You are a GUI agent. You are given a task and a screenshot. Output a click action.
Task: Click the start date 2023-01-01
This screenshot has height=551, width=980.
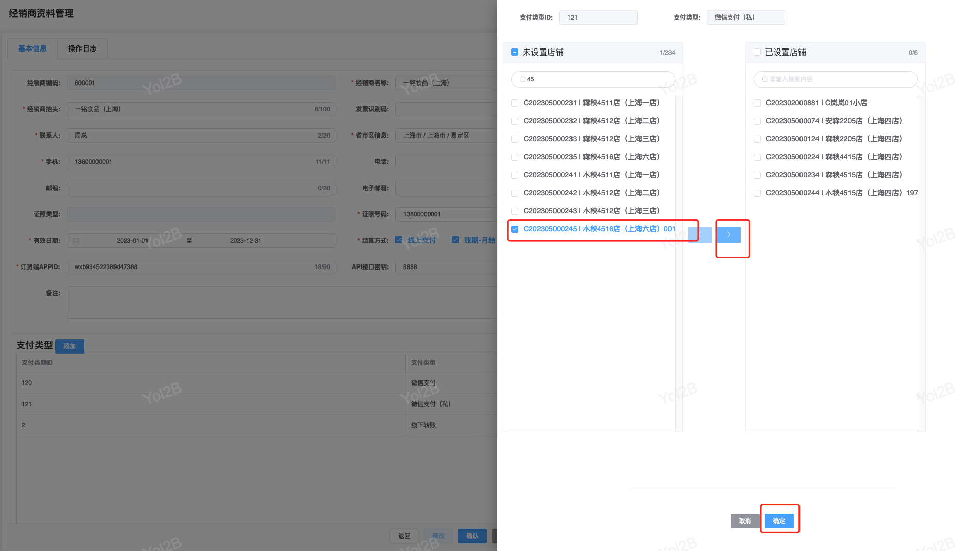coord(133,241)
